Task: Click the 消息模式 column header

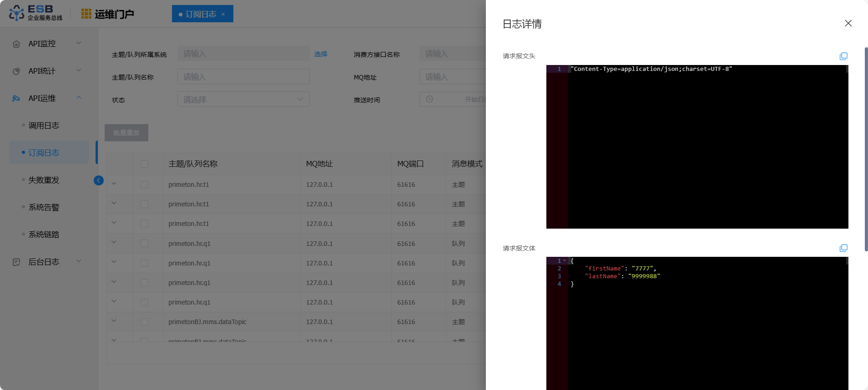Action: pyautogui.click(x=467, y=164)
